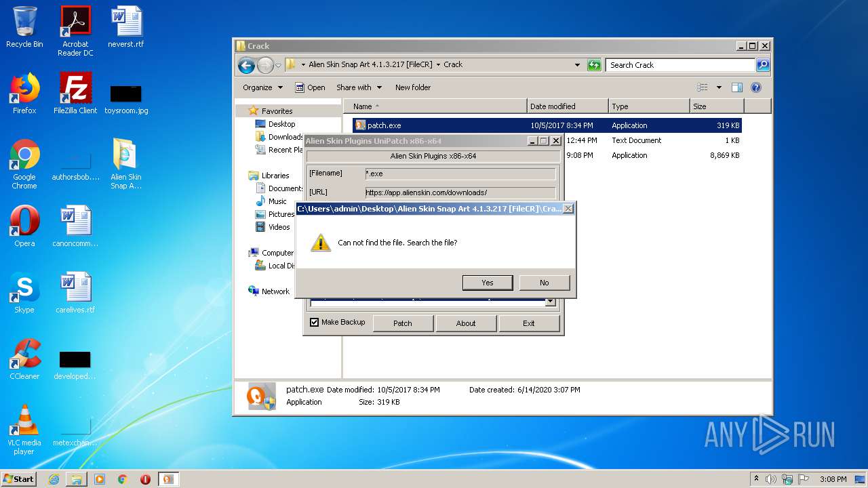Click Open in Explorer toolbar
This screenshot has height=488, width=868.
tap(310, 87)
